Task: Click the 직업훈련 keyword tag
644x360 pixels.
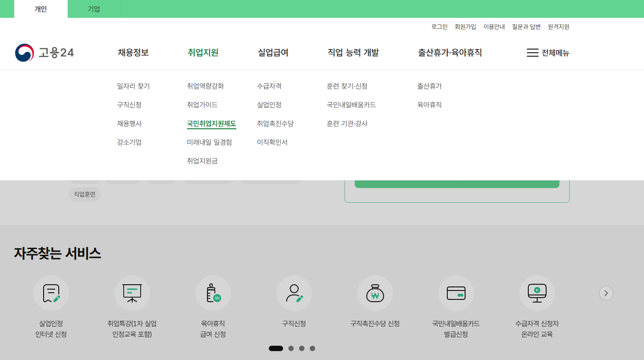Action: click(x=84, y=194)
